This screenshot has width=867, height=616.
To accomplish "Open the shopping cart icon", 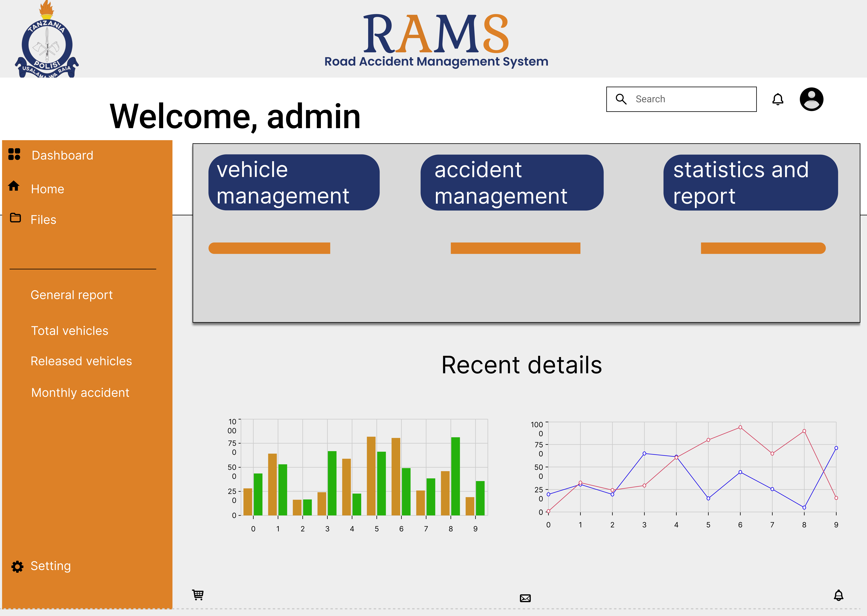I will (198, 595).
